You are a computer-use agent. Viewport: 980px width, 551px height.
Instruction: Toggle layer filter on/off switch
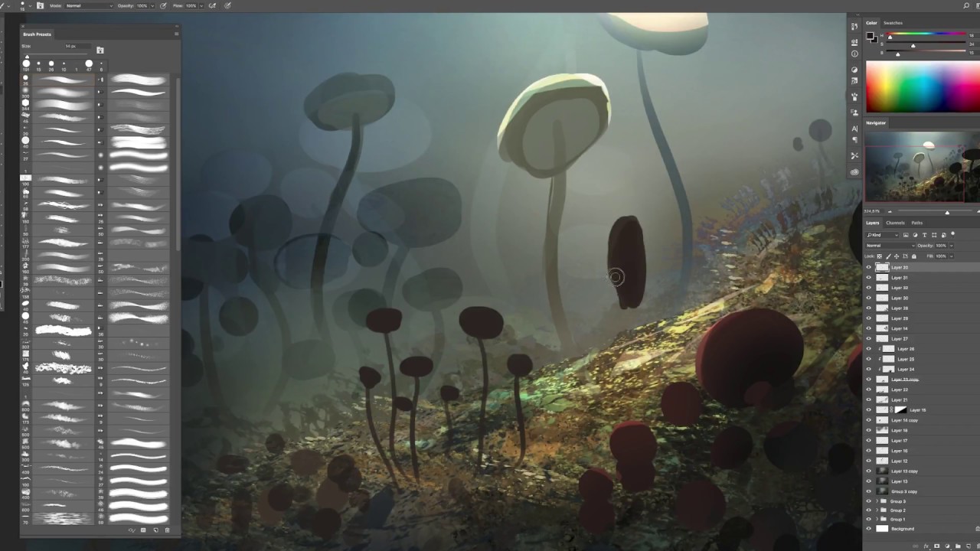point(952,234)
